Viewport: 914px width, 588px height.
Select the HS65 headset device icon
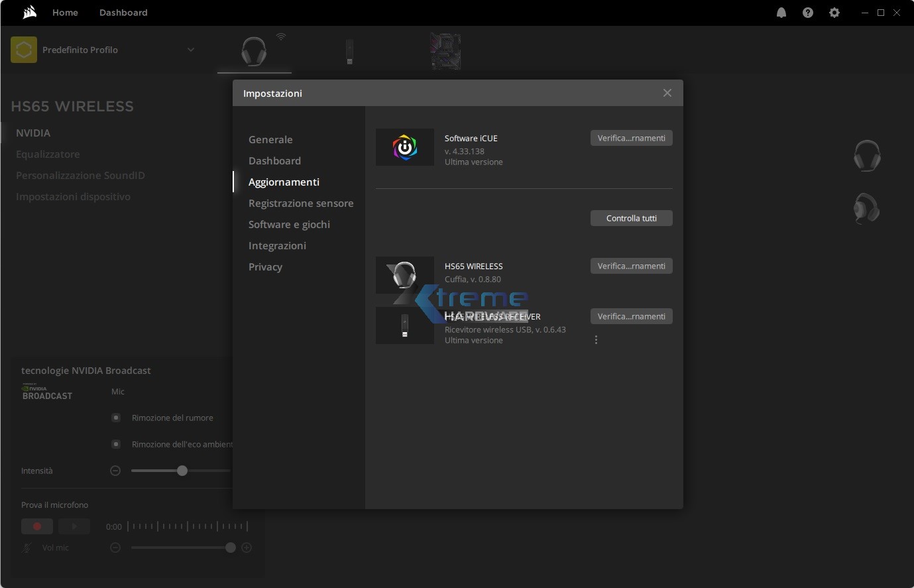[254, 52]
